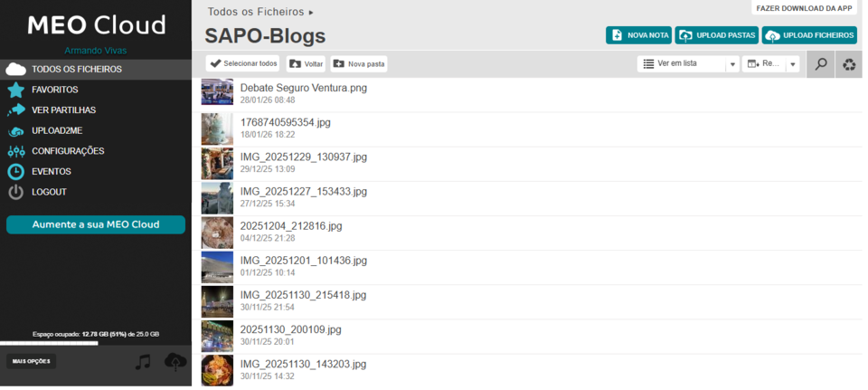This screenshot has height=390, width=868.
Task: Select file name Debate Seguro Ventura.png
Action: point(304,88)
